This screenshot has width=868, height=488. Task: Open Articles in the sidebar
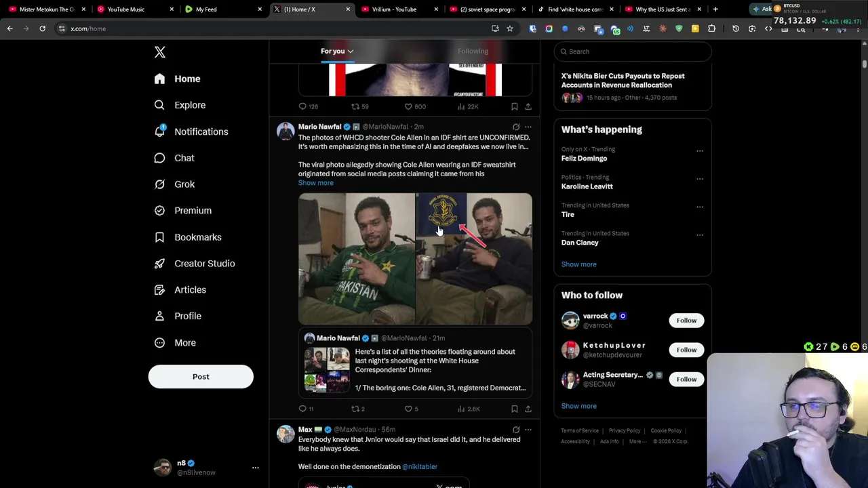coord(180,290)
